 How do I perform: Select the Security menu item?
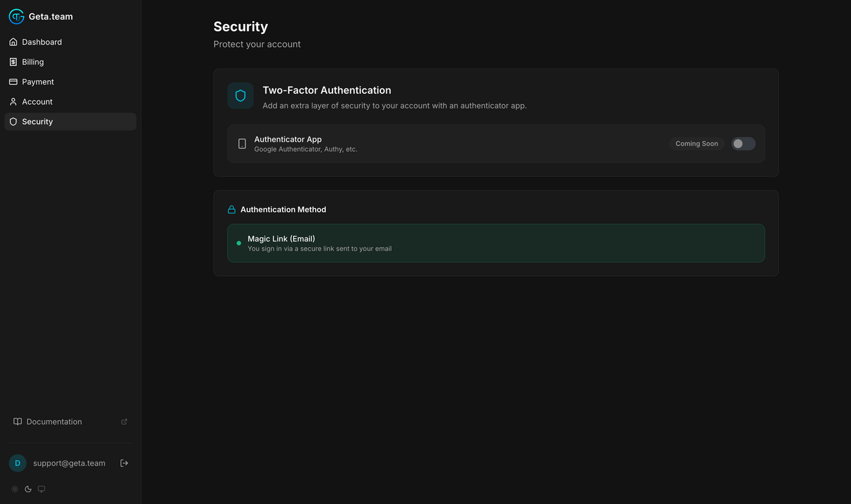[70, 122]
